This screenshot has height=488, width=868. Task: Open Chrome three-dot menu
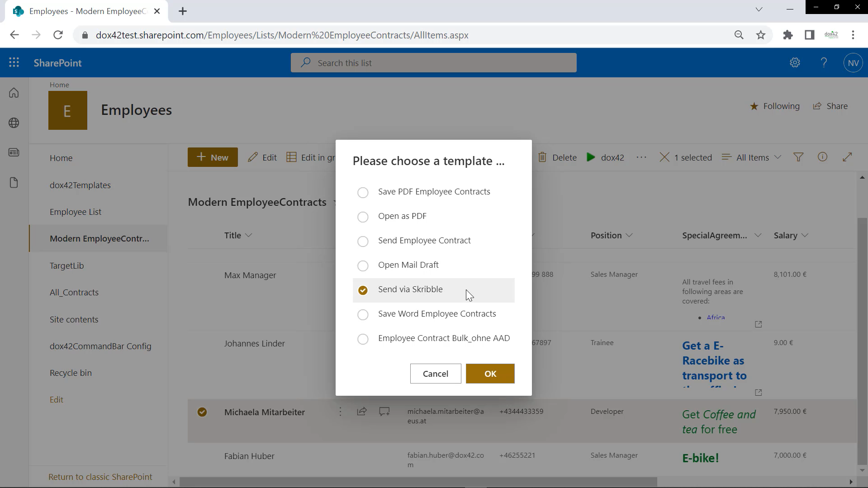pyautogui.click(x=853, y=35)
